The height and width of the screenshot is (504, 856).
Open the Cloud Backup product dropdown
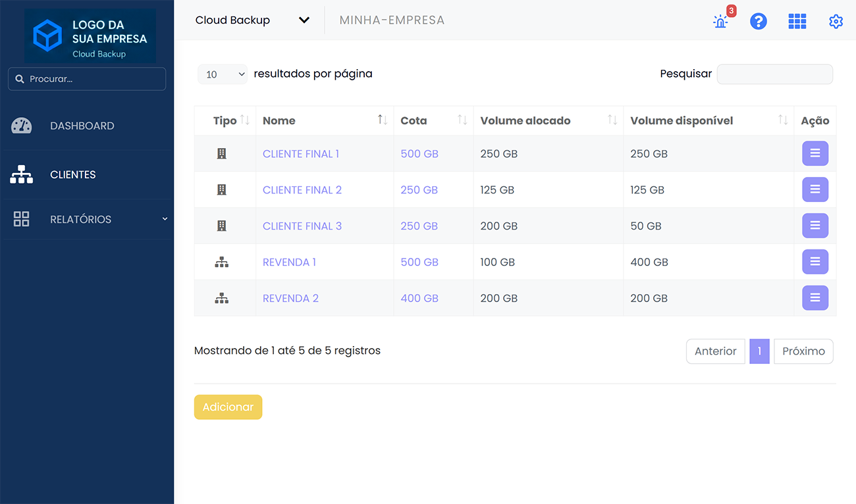point(252,20)
